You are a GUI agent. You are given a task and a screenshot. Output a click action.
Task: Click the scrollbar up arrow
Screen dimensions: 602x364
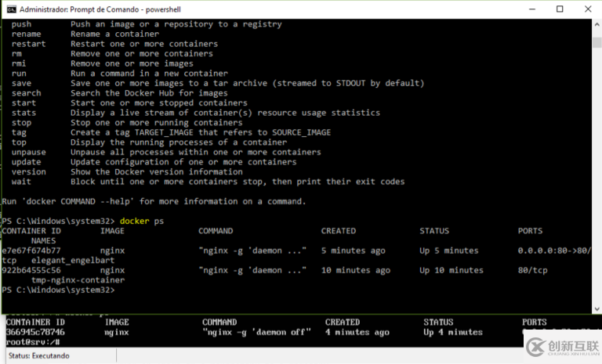[x=597, y=24]
